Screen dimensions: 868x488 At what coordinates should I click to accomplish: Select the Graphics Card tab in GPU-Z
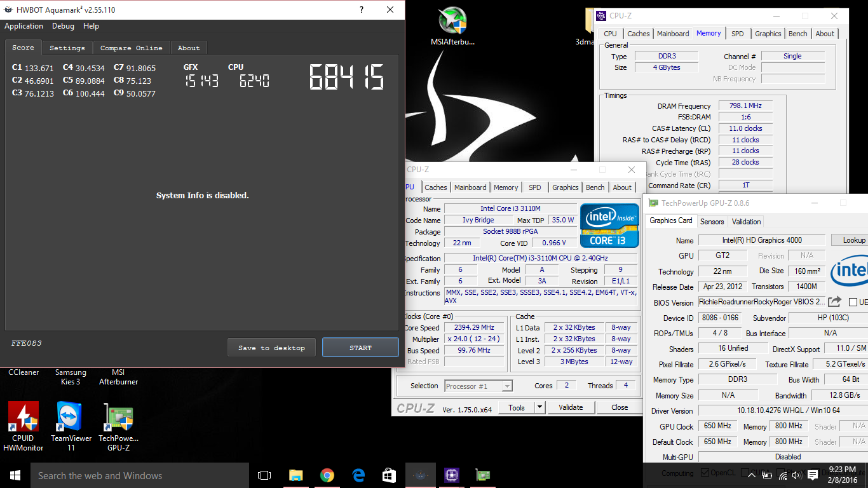click(670, 220)
